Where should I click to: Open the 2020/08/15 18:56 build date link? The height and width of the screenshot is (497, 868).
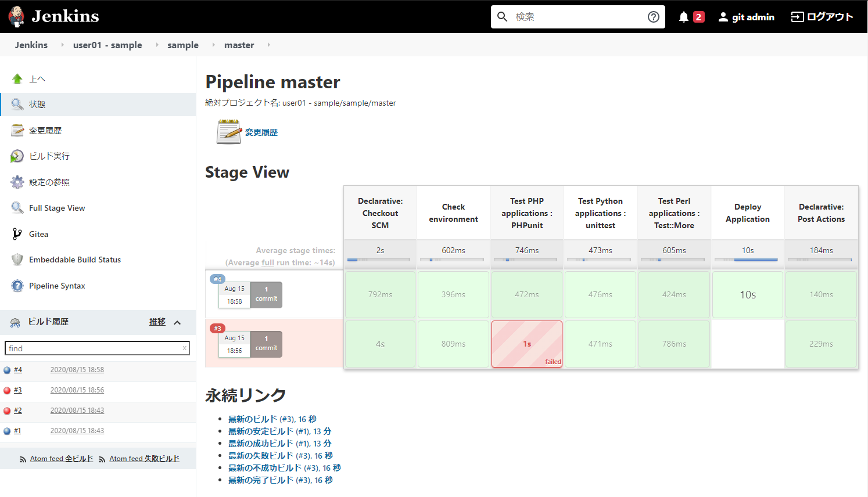click(x=77, y=390)
